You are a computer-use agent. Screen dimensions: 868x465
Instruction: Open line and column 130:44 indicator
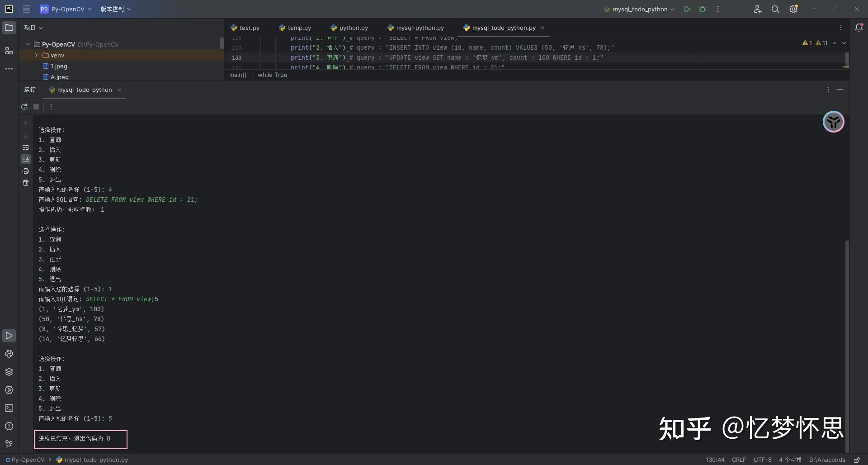[x=715, y=460]
